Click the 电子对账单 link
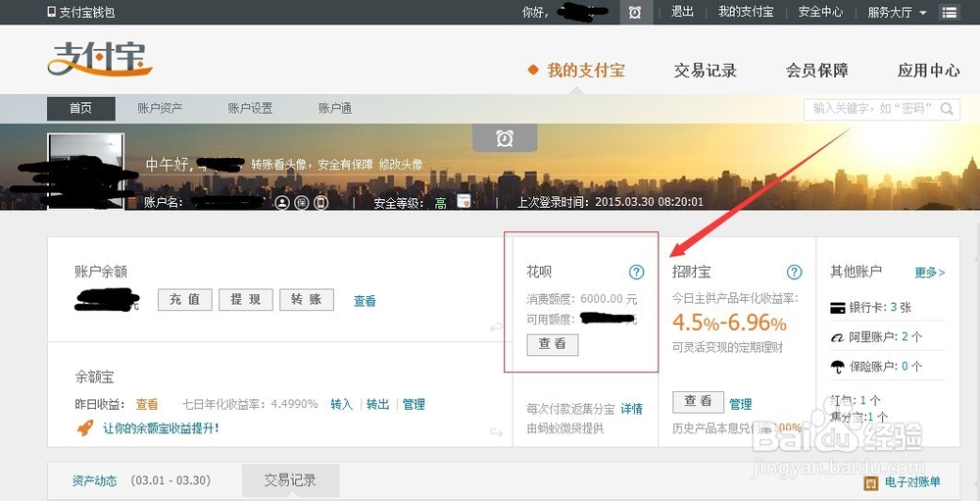 pyautogui.click(x=913, y=482)
